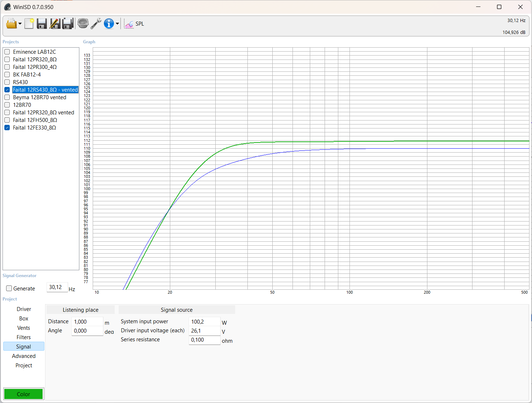Screen dimensions: 532x403
Task: Select the Faital 12FH500_8Ω project name
Action: [x=35, y=120]
